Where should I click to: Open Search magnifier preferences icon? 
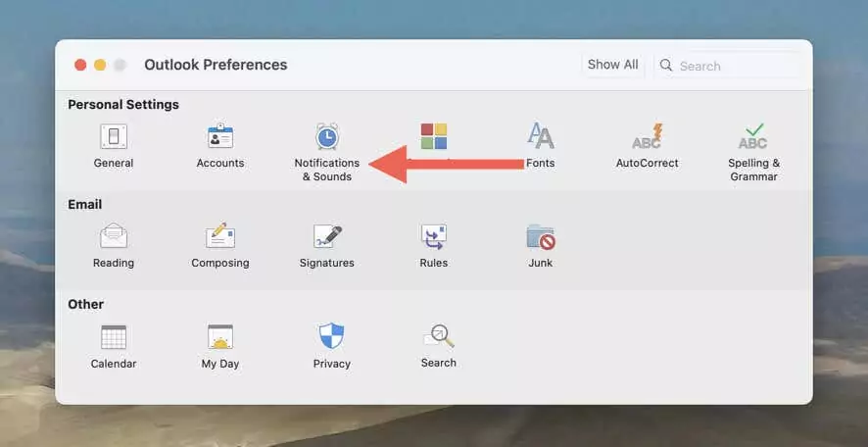tap(439, 336)
